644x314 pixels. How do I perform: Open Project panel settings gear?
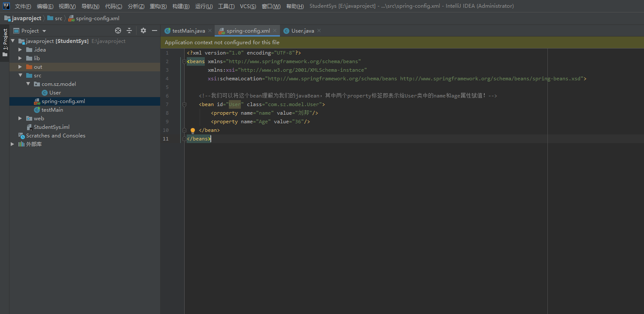pos(143,30)
